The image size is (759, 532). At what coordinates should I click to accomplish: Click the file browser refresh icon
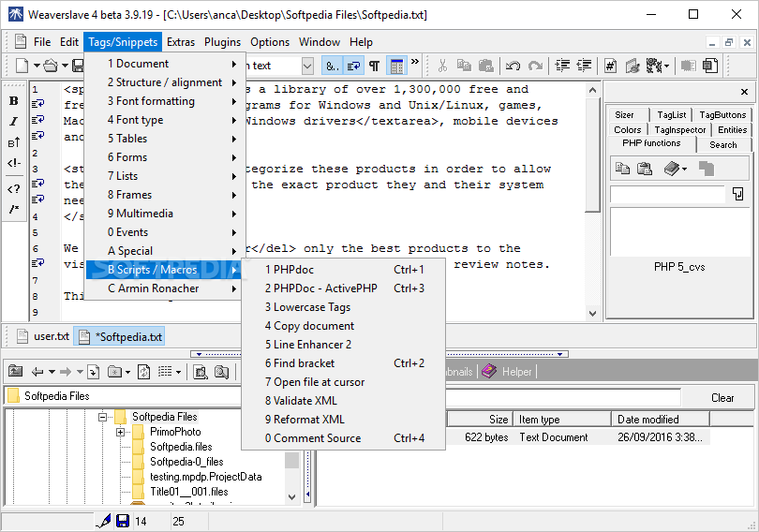click(143, 372)
